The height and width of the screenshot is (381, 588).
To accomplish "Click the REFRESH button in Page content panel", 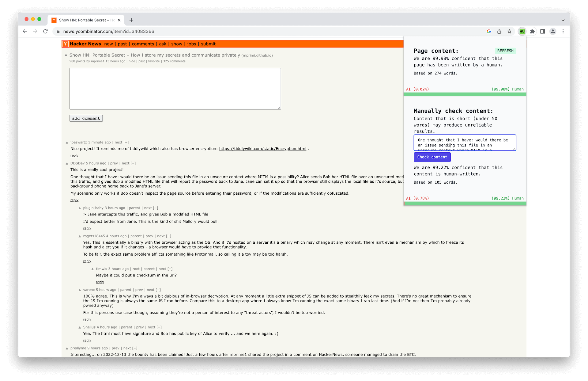I will click(x=505, y=50).
